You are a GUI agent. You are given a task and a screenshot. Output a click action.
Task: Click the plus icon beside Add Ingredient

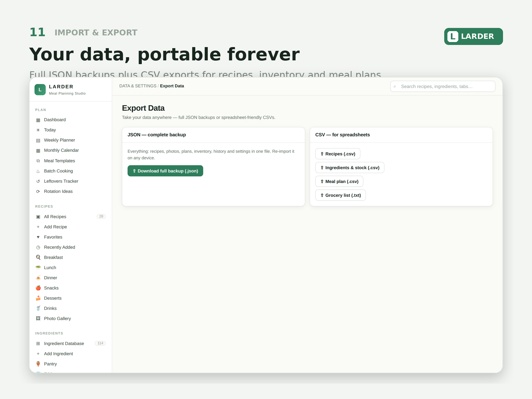[x=38, y=354]
